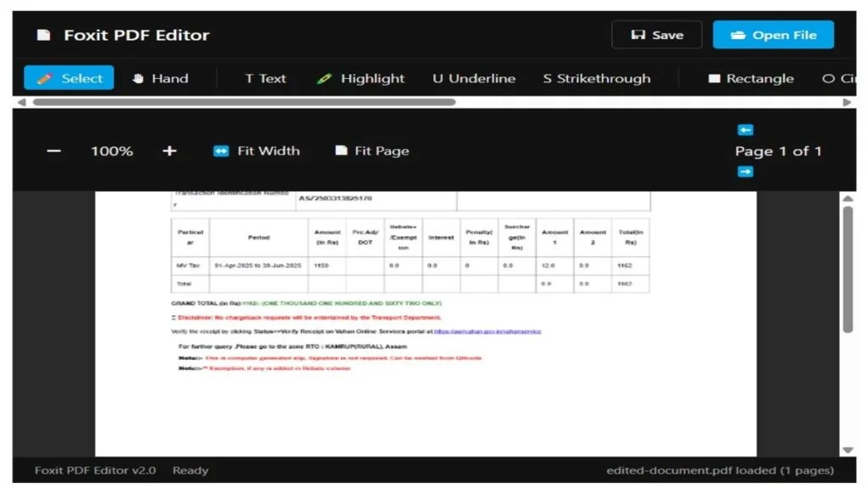Click the Save button
This screenshot has height=488, width=868.
click(657, 35)
